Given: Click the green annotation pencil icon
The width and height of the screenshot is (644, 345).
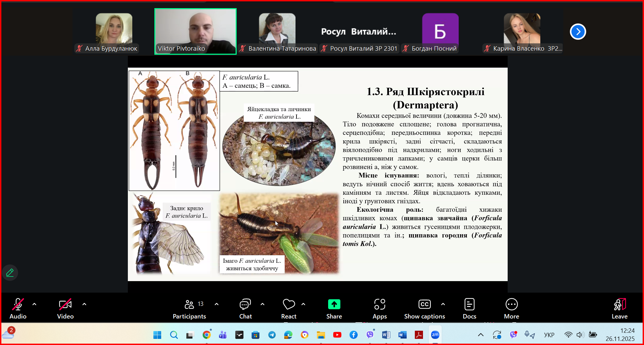Looking at the screenshot, I should (x=10, y=273).
